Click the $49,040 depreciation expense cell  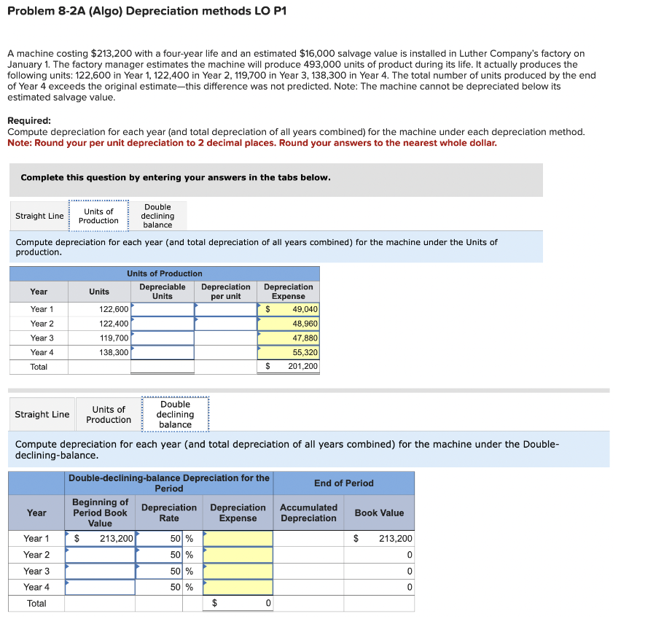288,308
